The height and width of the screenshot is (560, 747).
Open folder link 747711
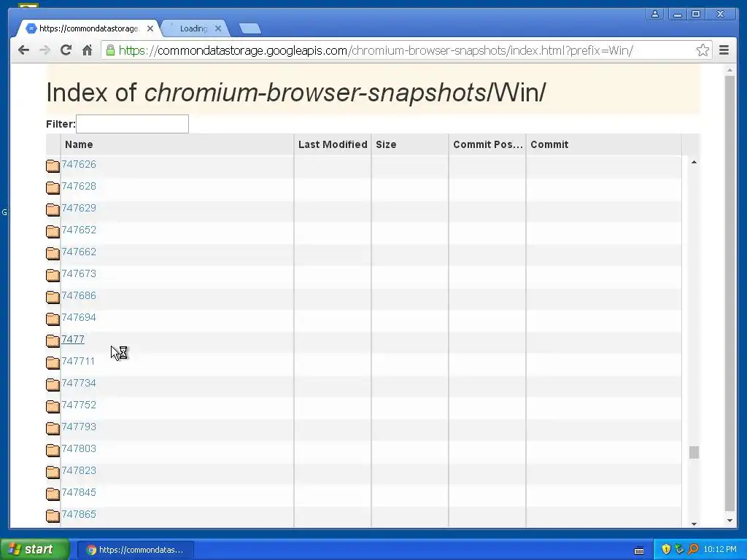(78, 362)
